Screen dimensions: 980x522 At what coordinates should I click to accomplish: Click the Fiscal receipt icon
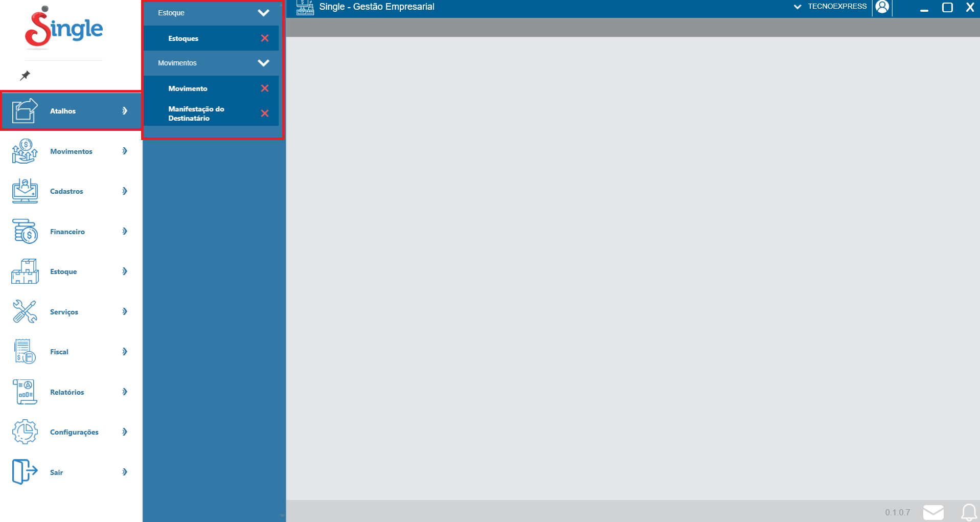point(25,352)
